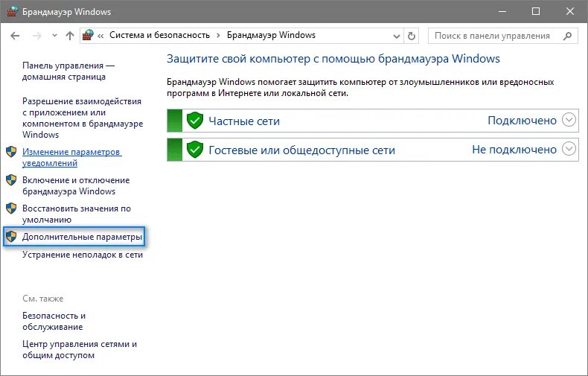Screen dimensions: 588x376
Task: Open 'Включение и отключение брандмауэра Windows'
Action: tap(76, 185)
